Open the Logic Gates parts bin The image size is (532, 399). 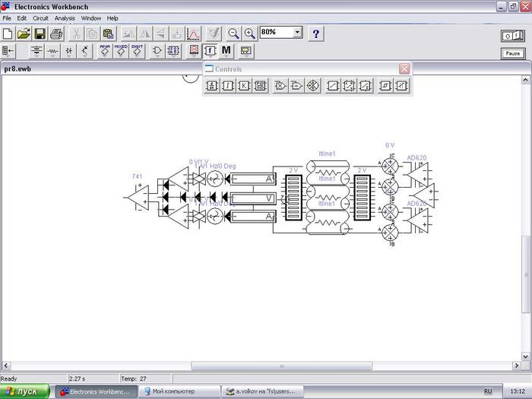click(x=157, y=51)
